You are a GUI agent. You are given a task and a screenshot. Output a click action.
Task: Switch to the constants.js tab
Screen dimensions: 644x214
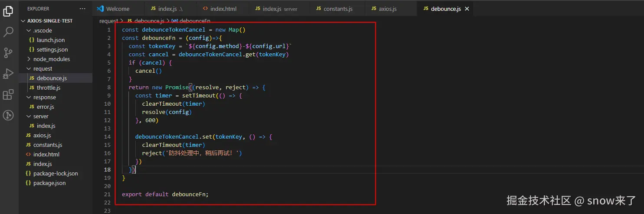[x=338, y=9]
